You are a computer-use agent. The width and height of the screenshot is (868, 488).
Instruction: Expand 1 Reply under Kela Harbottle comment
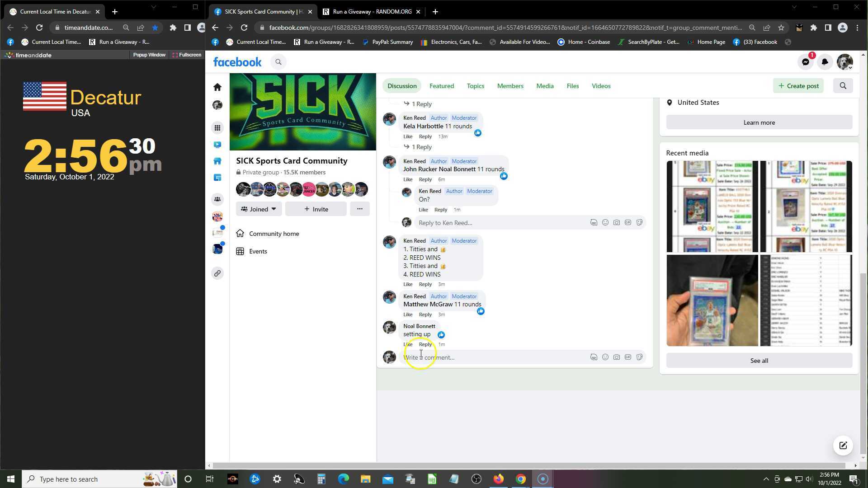pyautogui.click(x=421, y=147)
